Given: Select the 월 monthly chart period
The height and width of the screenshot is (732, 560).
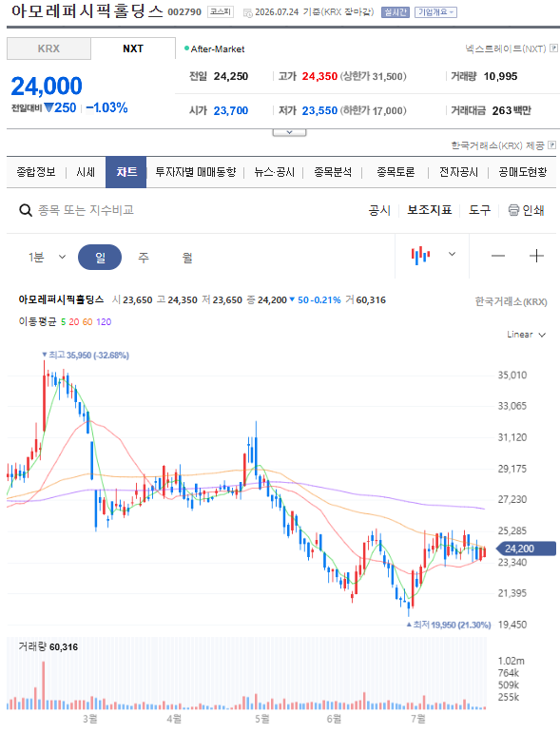Looking at the screenshot, I should [x=187, y=258].
